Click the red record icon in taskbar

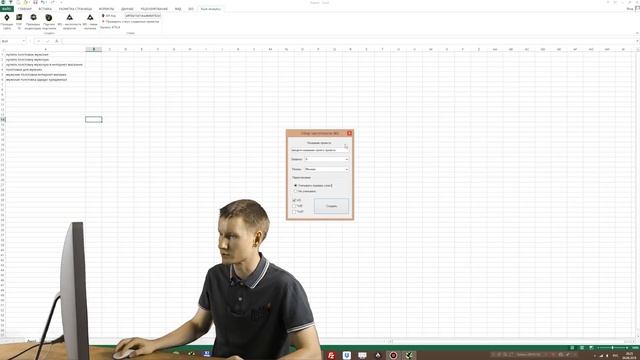pos(393,356)
